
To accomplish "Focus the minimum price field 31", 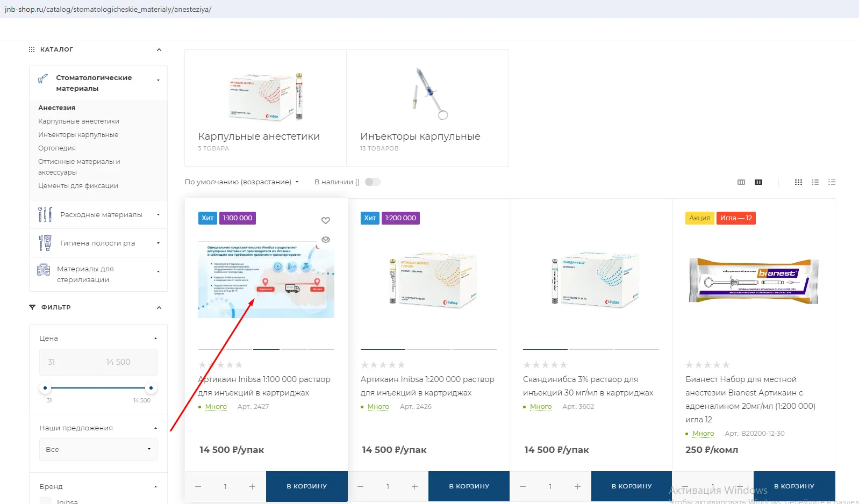I will click(68, 362).
